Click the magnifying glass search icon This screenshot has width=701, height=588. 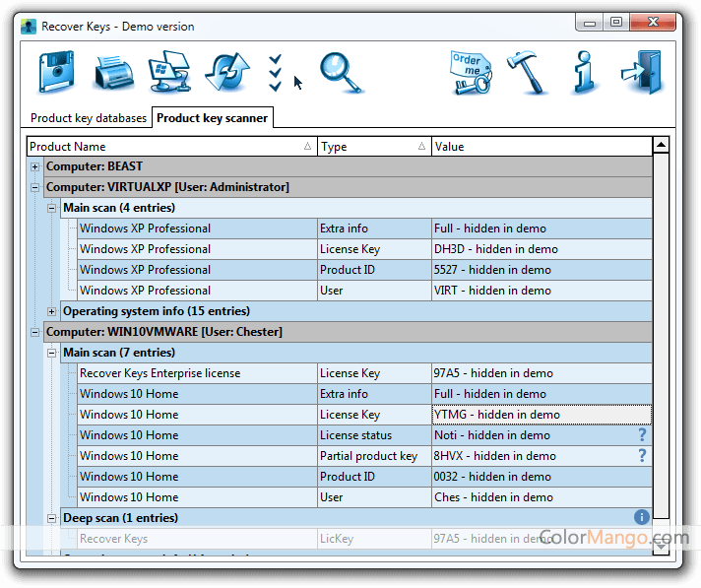[x=341, y=72]
